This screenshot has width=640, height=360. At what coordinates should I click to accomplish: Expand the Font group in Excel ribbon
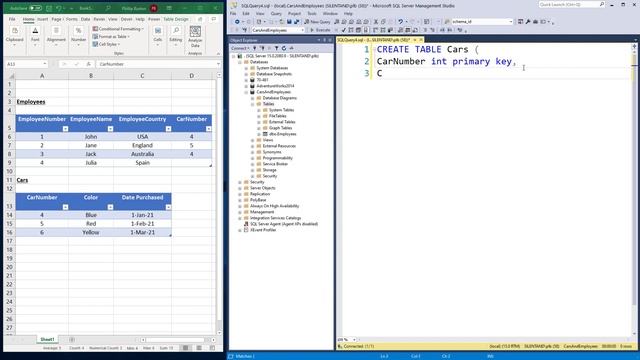pos(35,36)
